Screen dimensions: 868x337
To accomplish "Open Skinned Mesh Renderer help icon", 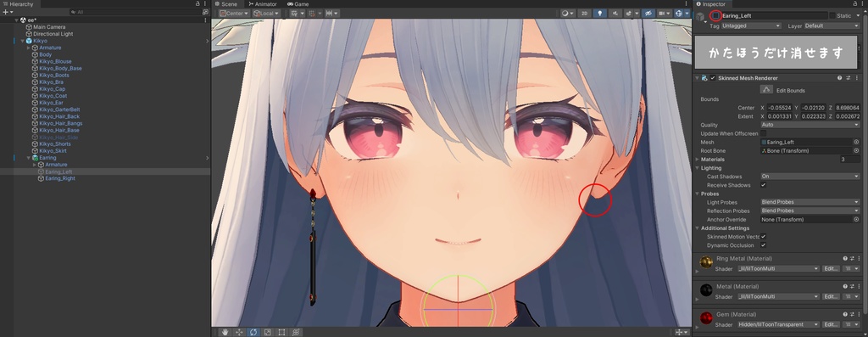I will pos(840,78).
